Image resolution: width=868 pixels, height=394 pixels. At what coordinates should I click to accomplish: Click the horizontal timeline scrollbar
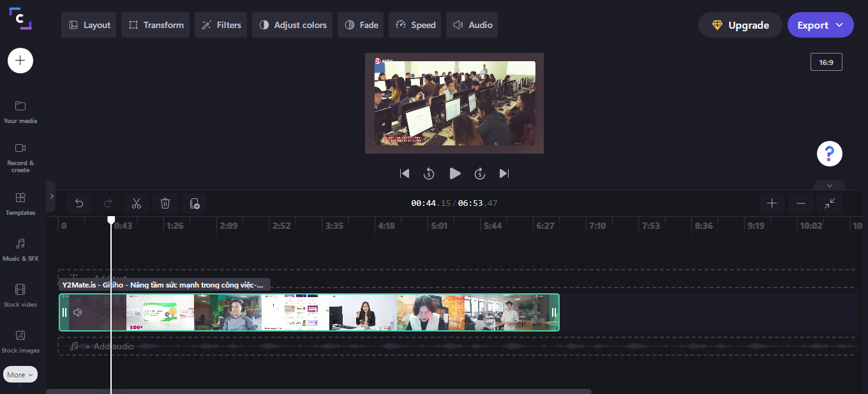click(319, 391)
